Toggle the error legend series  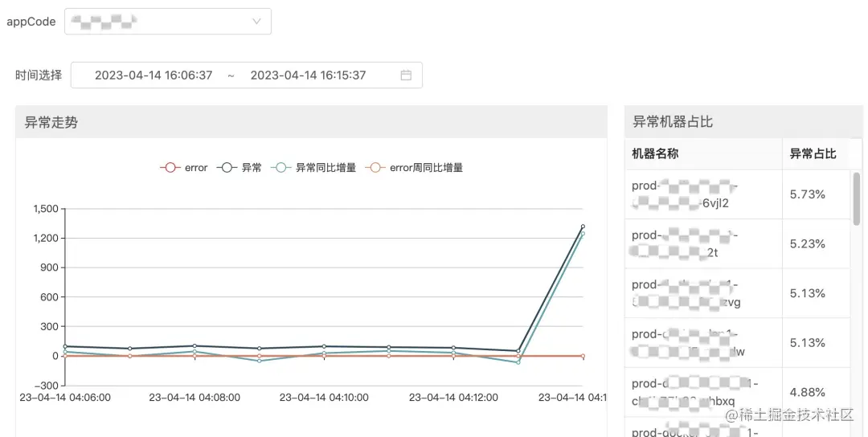pyautogui.click(x=184, y=168)
